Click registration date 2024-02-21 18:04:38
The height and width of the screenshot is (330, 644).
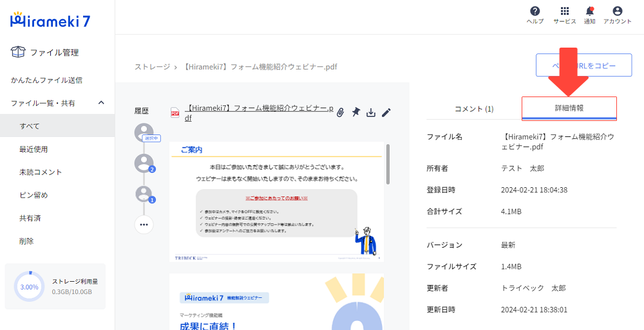click(x=534, y=190)
